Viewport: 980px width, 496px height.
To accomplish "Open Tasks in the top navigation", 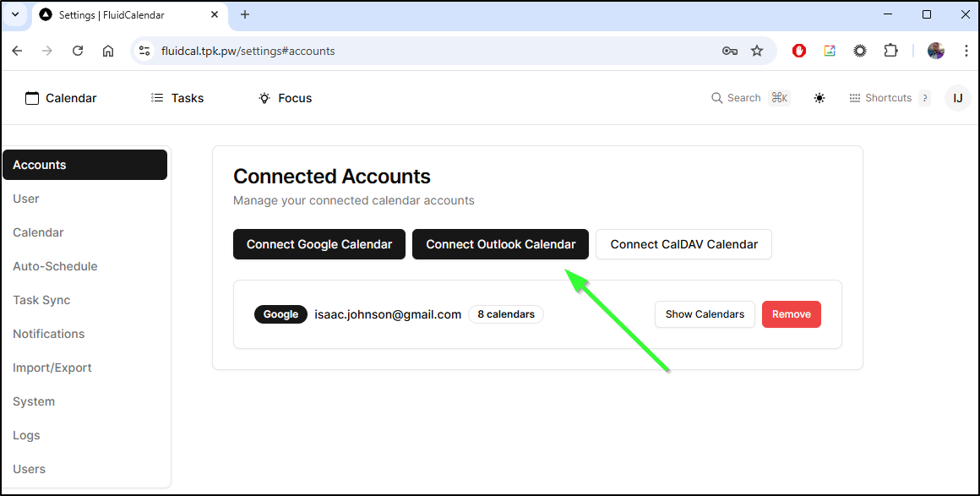I will pyautogui.click(x=177, y=98).
